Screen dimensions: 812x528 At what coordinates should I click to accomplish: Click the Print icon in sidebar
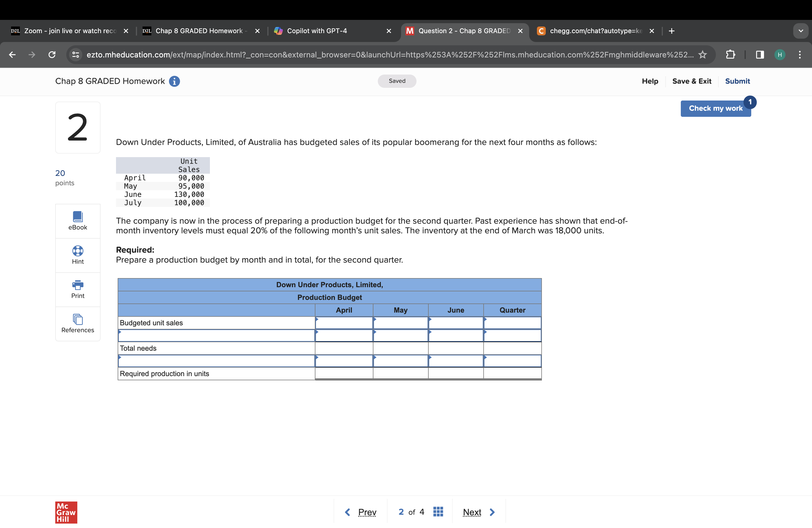click(x=78, y=285)
